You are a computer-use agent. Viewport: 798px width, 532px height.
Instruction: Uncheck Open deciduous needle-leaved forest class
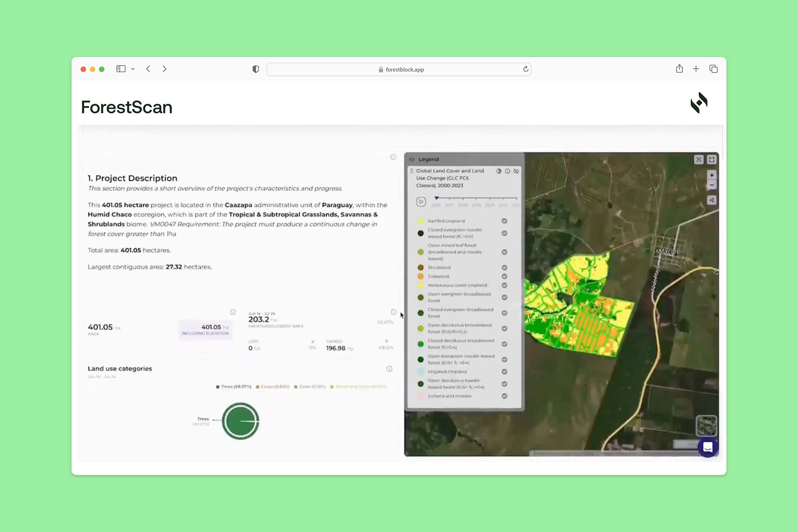(504, 384)
